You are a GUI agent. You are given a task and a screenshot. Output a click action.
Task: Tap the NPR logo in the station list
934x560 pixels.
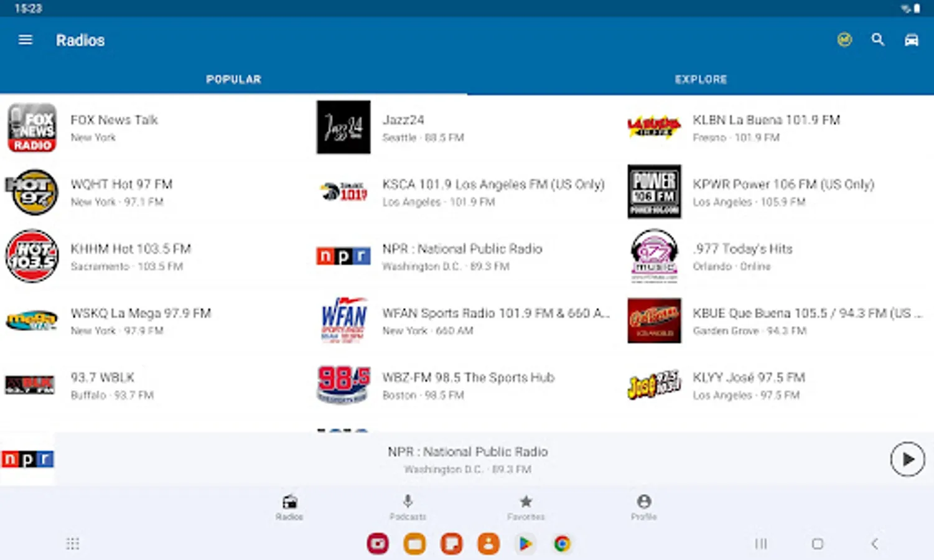point(343,256)
